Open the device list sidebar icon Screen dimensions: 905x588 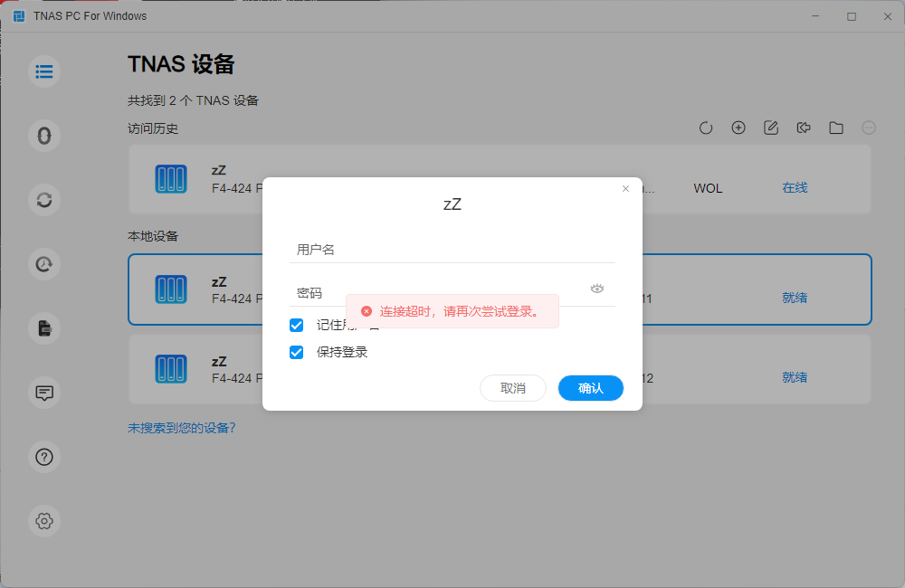[44, 71]
